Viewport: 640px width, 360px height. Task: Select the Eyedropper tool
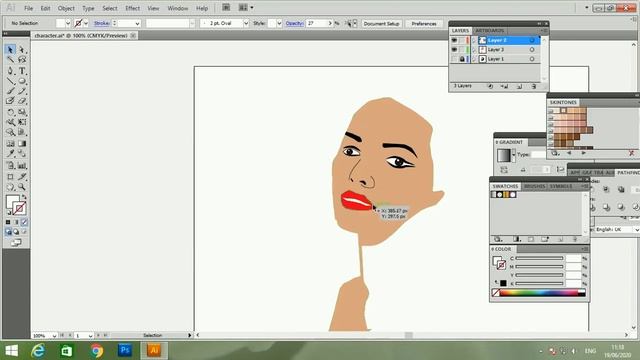click(10, 154)
